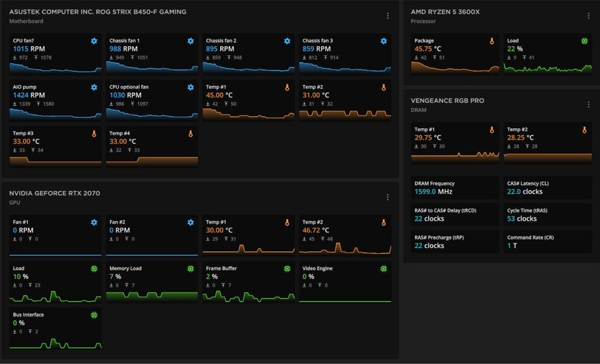This screenshot has width=600, height=364.
Task: Open the AMD Ryzen 5 3600X options menu
Action: pyautogui.click(x=588, y=16)
